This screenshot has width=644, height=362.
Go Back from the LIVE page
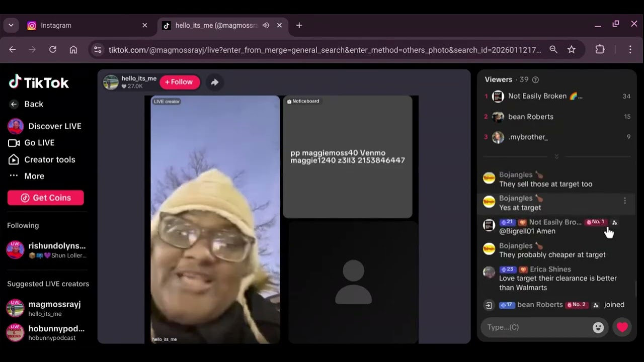(x=27, y=104)
